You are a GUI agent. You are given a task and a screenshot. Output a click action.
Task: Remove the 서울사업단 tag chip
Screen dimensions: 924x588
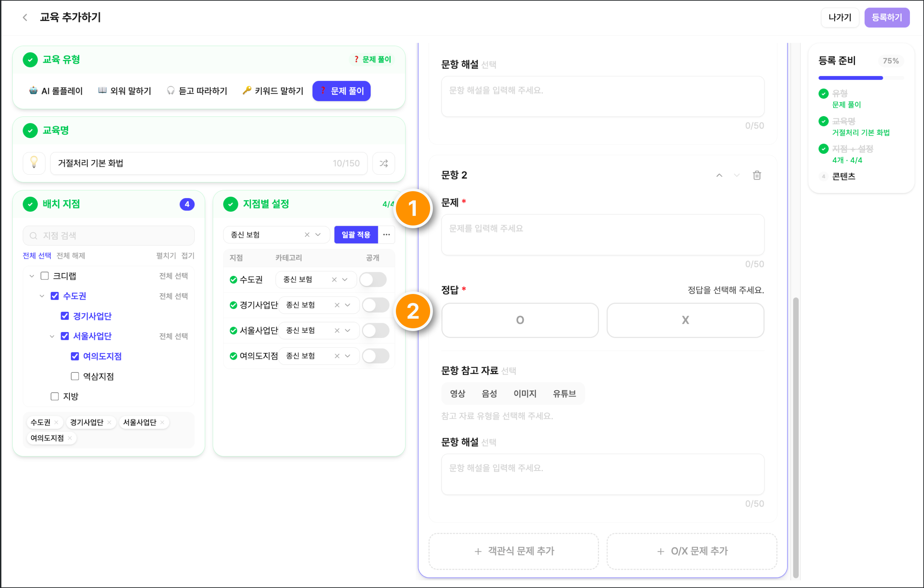tap(162, 422)
